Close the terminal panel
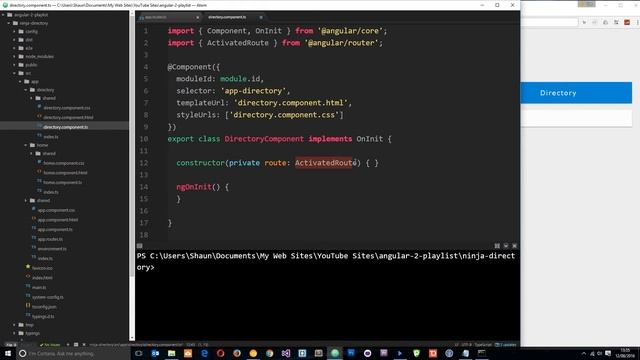The image size is (640, 360). [515, 246]
